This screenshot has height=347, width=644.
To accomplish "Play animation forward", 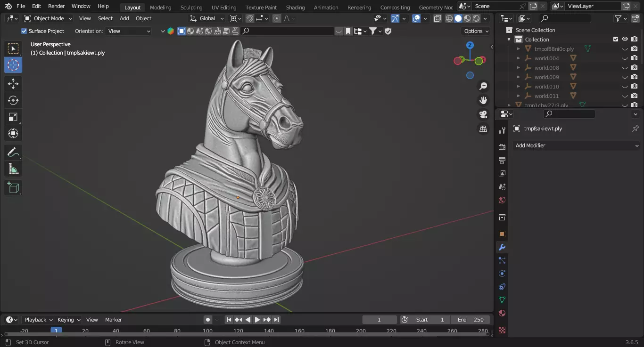I will 257,320.
